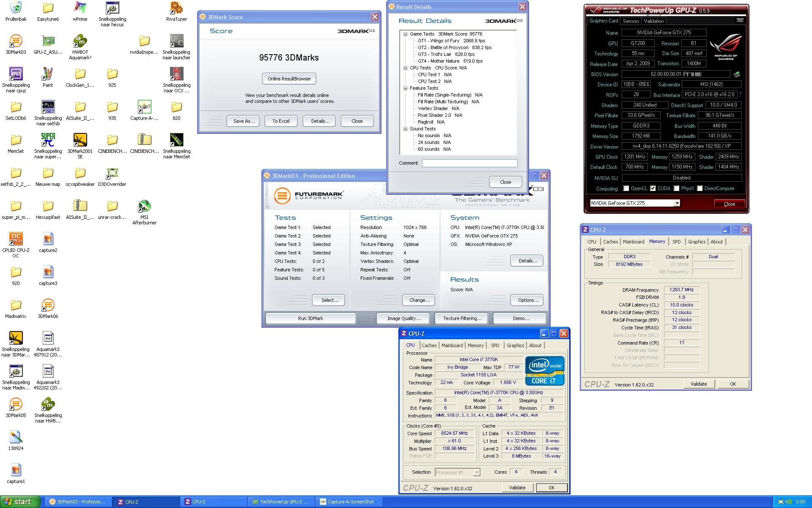Open SPD tab in memory CPU-Z window
The image size is (812, 508).
[x=677, y=242]
